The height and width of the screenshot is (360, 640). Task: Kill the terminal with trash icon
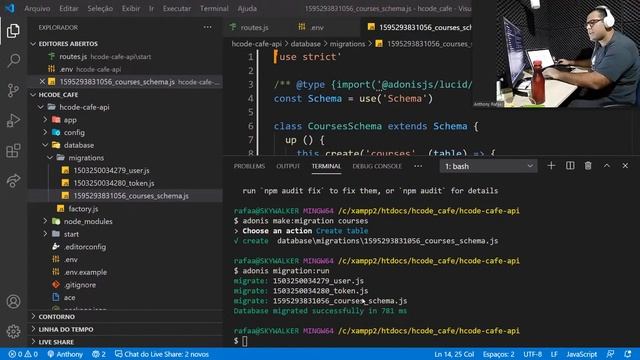pyautogui.click(x=588, y=166)
